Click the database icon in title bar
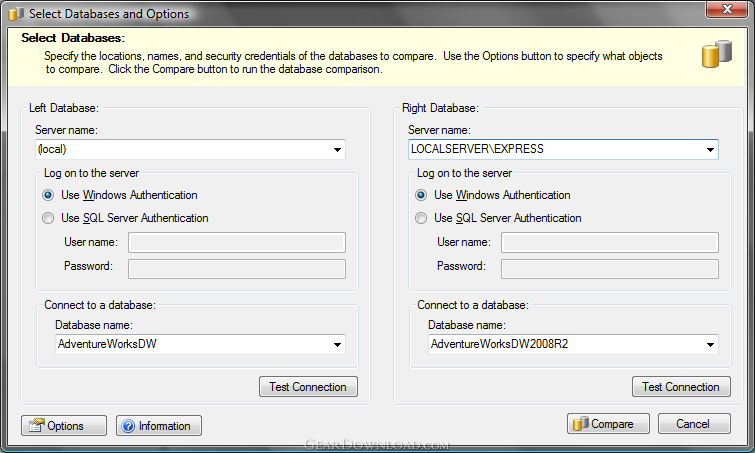The image size is (755, 453). 15,13
